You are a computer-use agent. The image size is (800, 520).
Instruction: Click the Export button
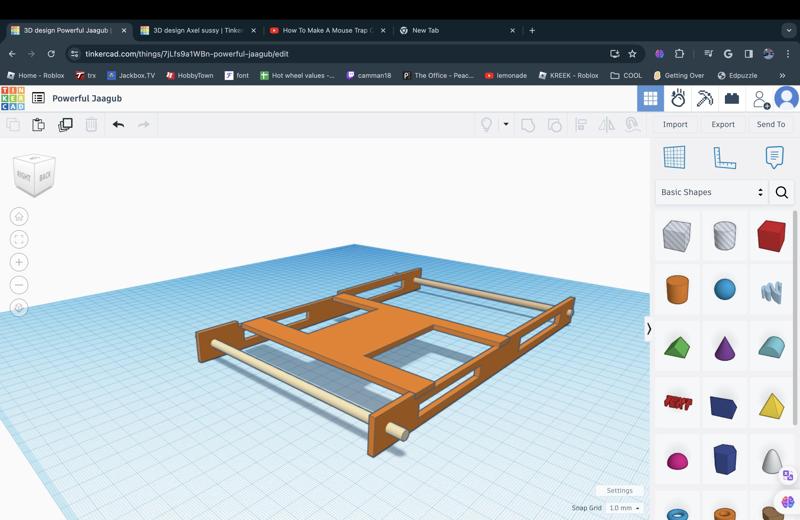(722, 125)
